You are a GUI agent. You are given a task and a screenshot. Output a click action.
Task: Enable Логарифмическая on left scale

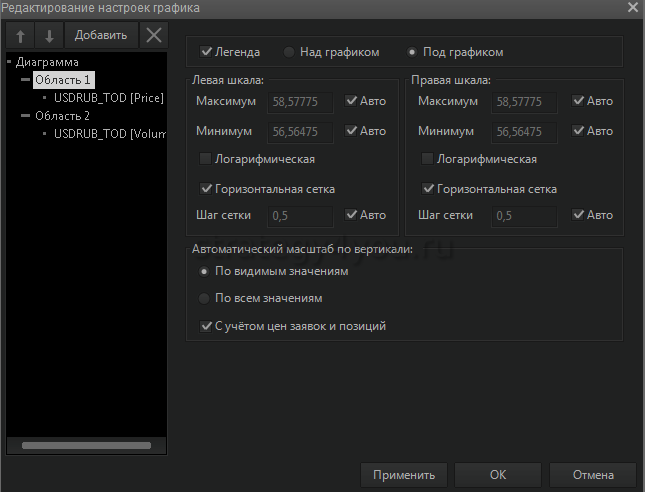click(206, 159)
